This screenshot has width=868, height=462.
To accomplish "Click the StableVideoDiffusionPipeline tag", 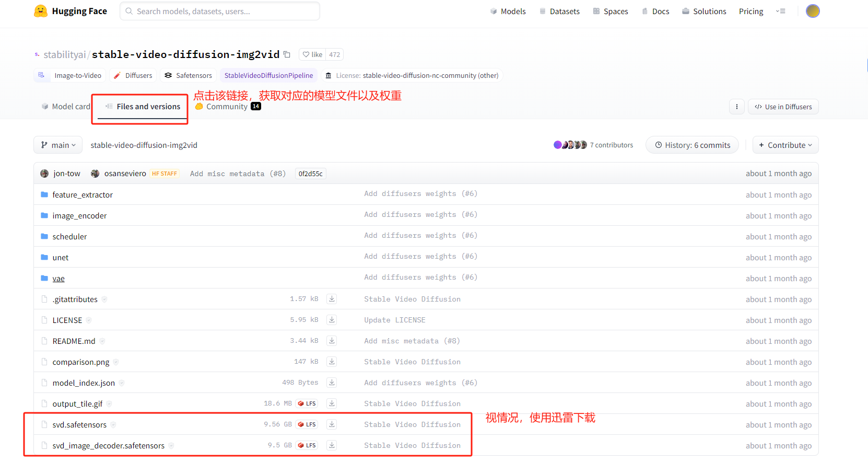I will point(268,75).
